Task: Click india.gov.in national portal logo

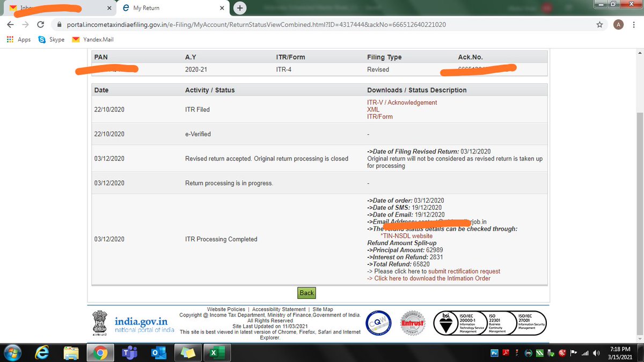Action: click(144, 324)
